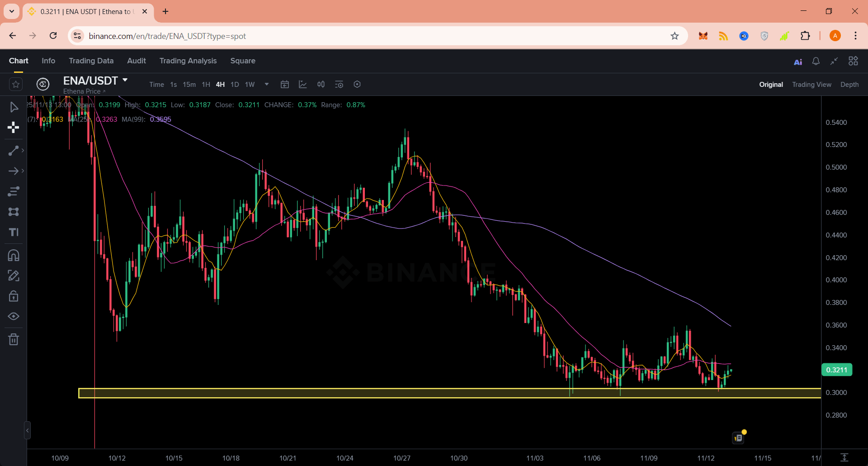Open the tab search dropdown arrow
The height and width of the screenshot is (466, 868).
tap(12, 11)
